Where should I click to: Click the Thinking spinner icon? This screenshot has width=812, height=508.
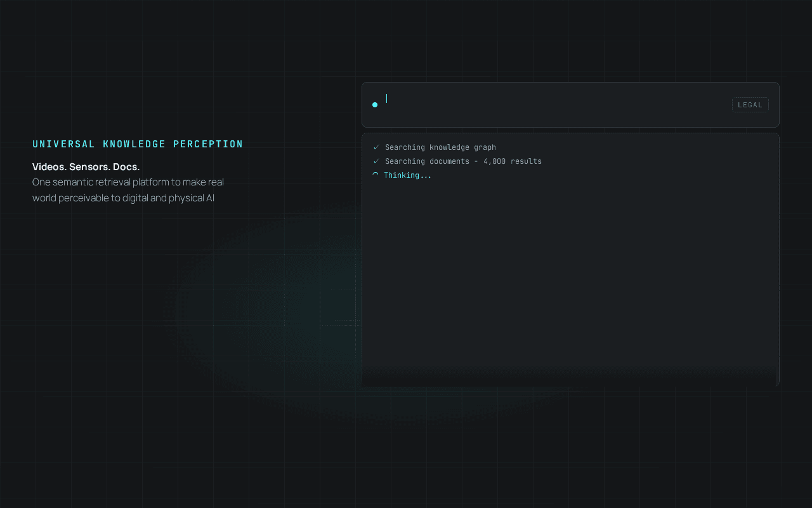[376, 175]
